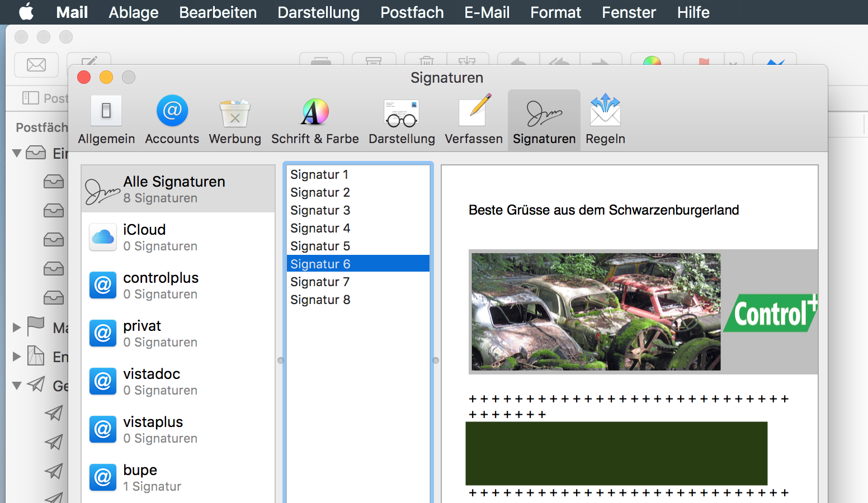The height and width of the screenshot is (503, 868).
Task: Collapse the Gesendet mailbox tree
Action: pyautogui.click(x=17, y=386)
